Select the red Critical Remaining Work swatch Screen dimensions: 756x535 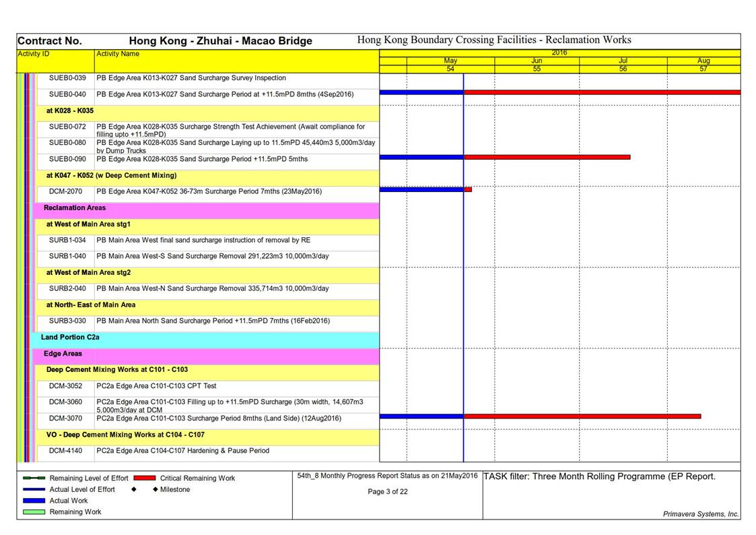[145, 478]
